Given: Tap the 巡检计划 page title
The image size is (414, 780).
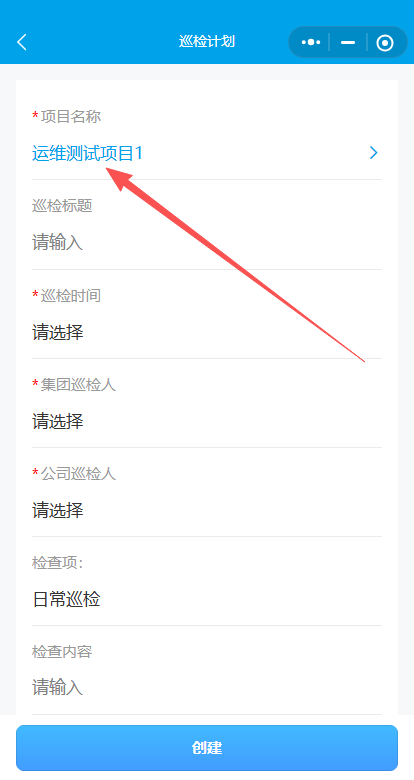Looking at the screenshot, I should [207, 42].
